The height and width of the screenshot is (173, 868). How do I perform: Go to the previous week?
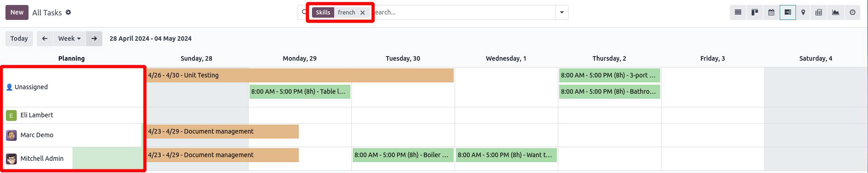(x=45, y=38)
